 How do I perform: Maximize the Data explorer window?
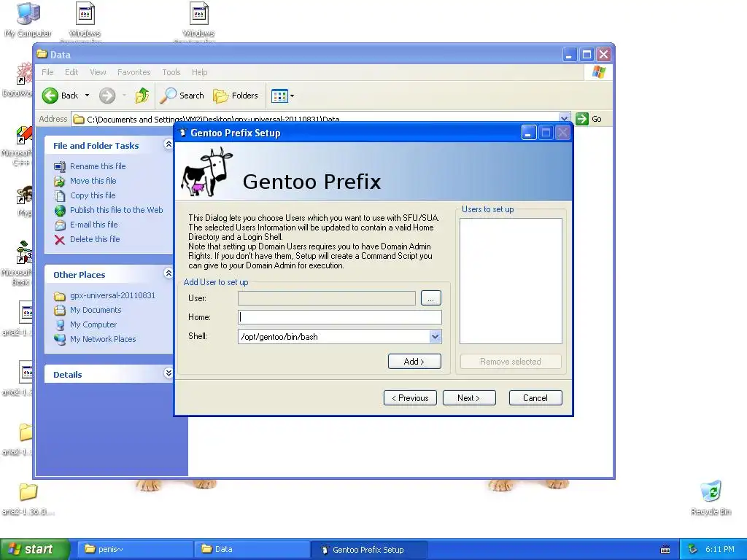point(587,55)
